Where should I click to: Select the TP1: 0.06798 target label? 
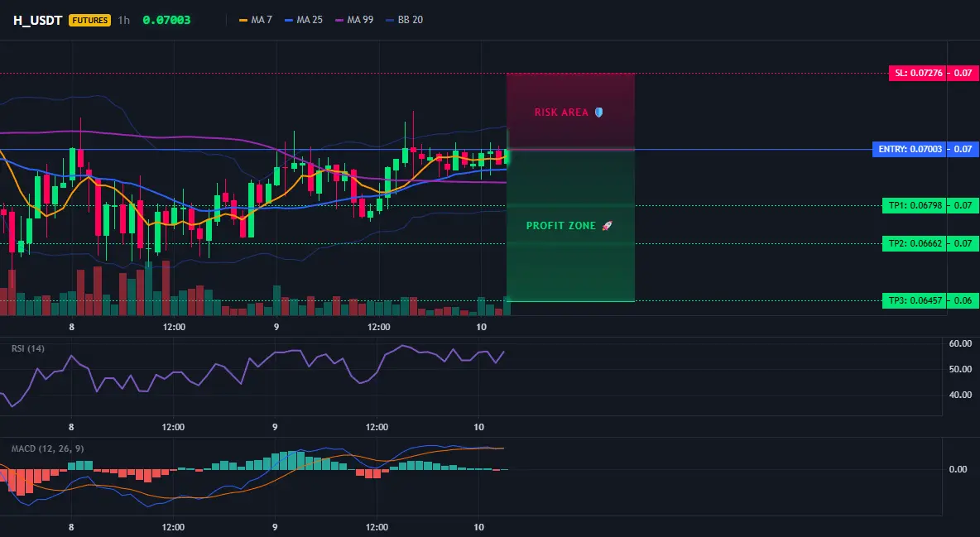point(914,206)
